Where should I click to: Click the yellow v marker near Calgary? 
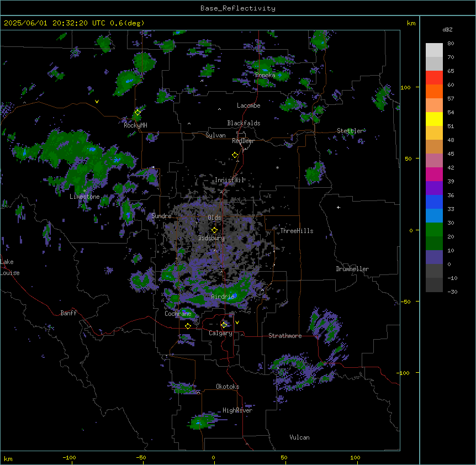pos(237,323)
